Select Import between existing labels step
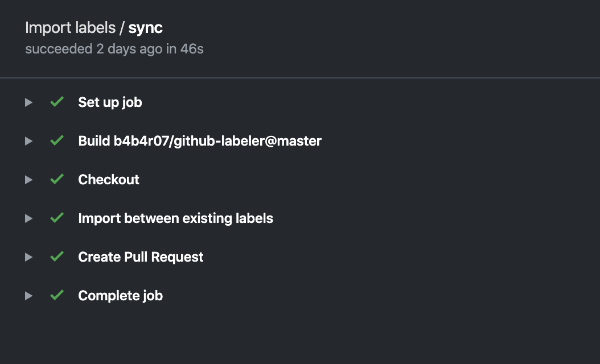The height and width of the screenshot is (364, 600). point(176,218)
